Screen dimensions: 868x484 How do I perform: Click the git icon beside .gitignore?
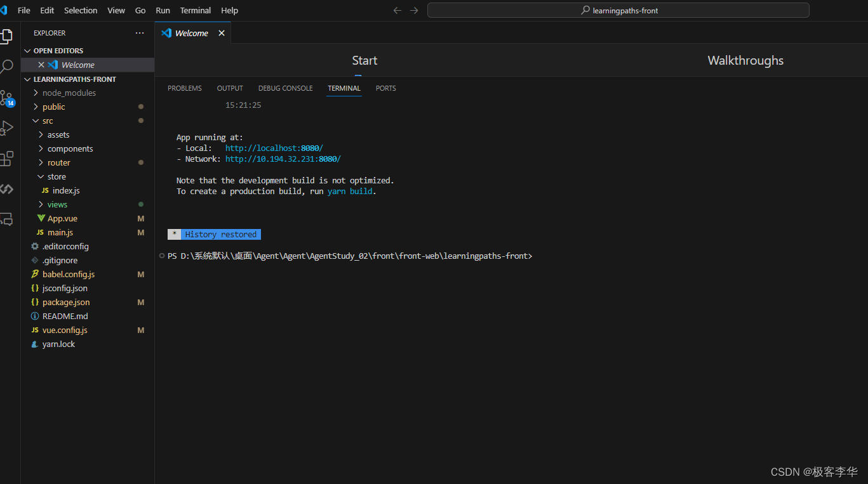click(35, 260)
